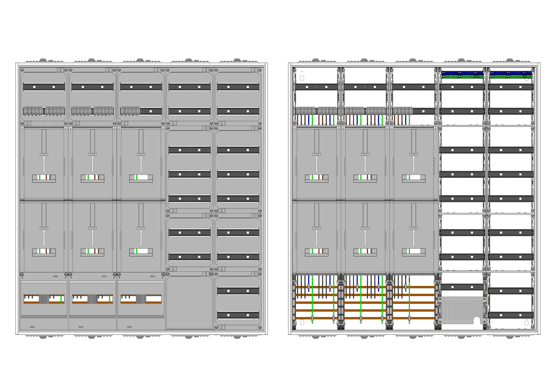Image resolution: width=554 pixels, height=392 pixels.
Task: Select the DIN rail above the perforated plate
Action: pos(462,287)
